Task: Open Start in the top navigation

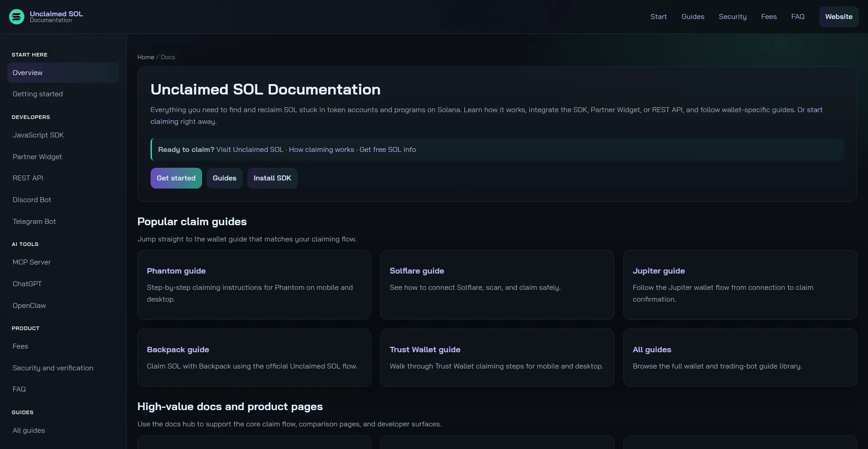Action: pyautogui.click(x=658, y=17)
